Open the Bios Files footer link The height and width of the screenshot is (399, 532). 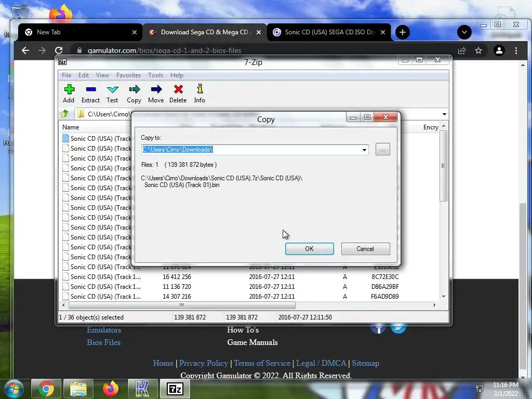103,342
